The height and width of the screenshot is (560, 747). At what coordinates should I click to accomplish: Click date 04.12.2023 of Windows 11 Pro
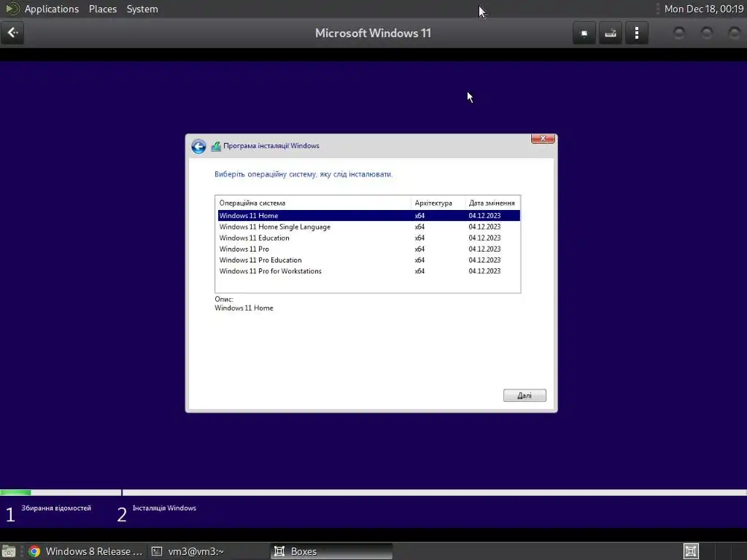484,249
